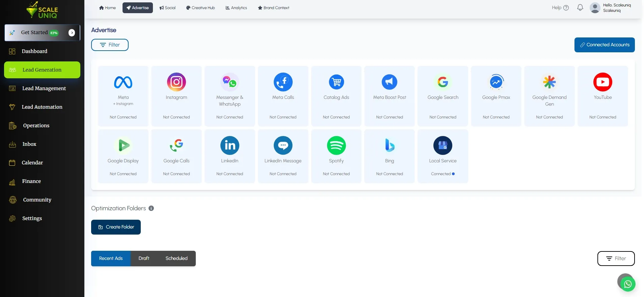Screen dimensions: 644x297
Task: Click the 83% progress badge
Action: coord(54,33)
